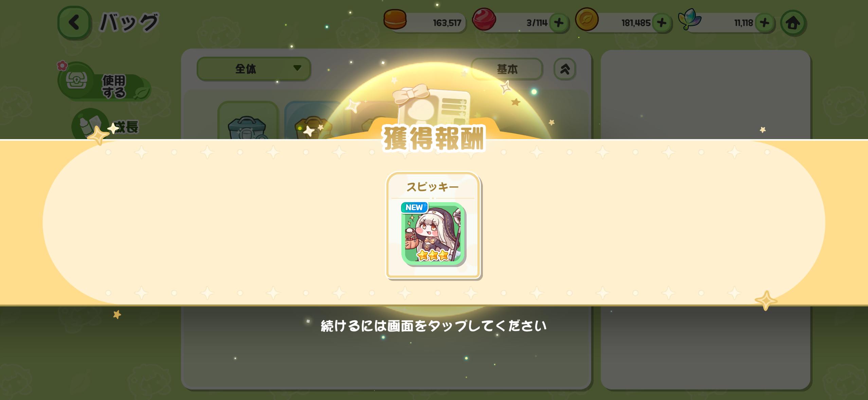Select the スピッキー reward card
Image resolution: width=868 pixels, height=400 pixels.
coord(433,226)
